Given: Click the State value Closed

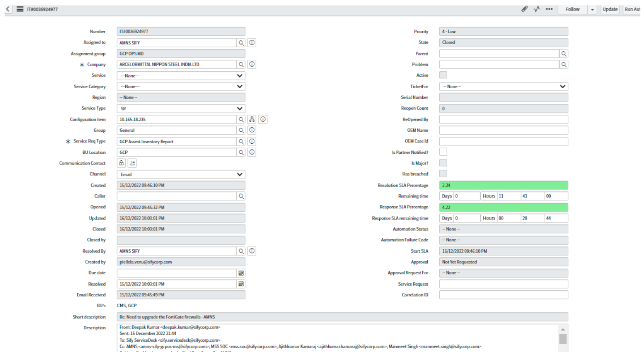Looking at the screenshot, I should pos(504,42).
